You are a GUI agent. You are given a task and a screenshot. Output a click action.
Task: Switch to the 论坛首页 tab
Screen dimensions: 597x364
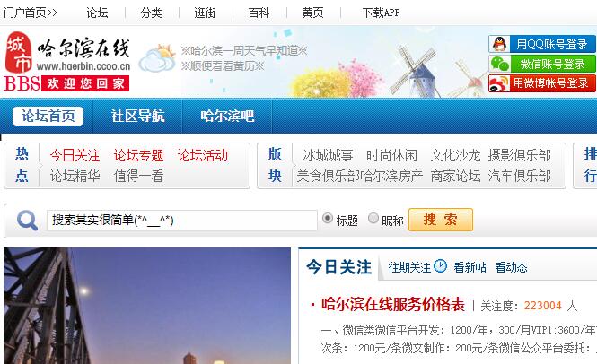pyautogui.click(x=48, y=116)
